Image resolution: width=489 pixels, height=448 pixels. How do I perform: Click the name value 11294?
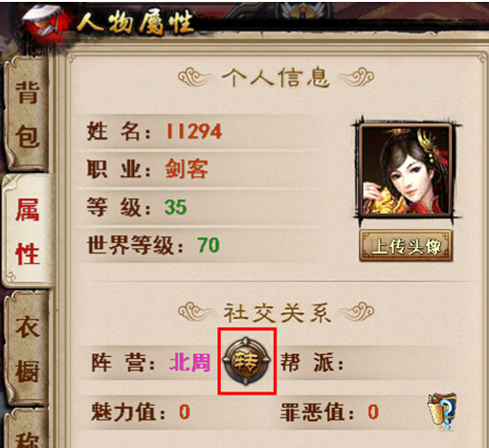tap(194, 131)
